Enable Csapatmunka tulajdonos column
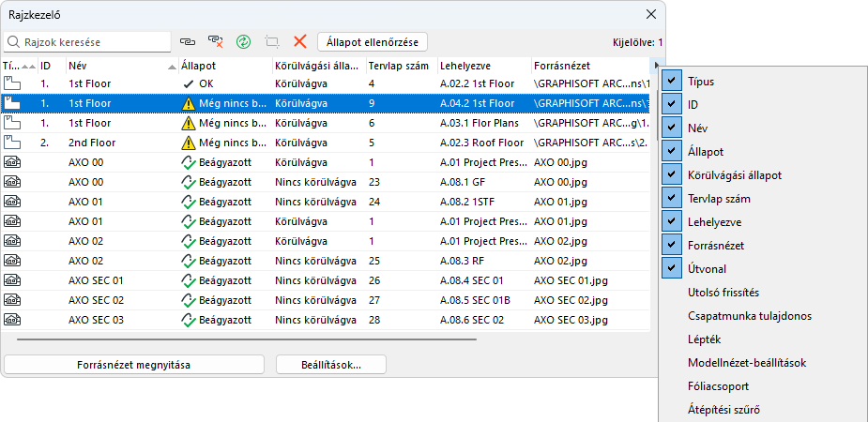868x422 pixels. click(x=750, y=316)
